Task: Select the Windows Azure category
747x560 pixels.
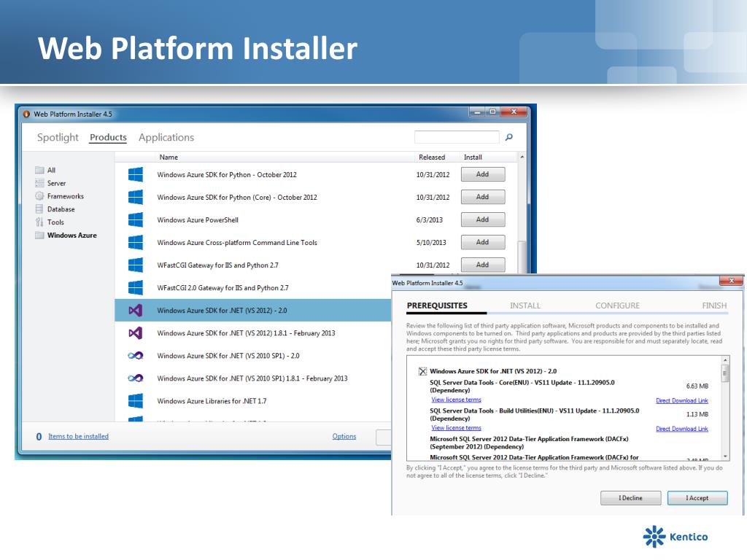Action: [72, 236]
